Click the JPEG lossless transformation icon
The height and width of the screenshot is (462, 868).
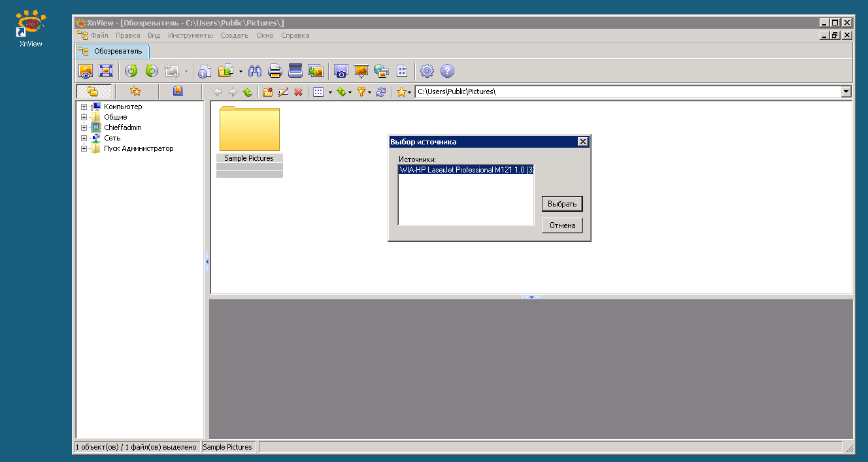[172, 71]
